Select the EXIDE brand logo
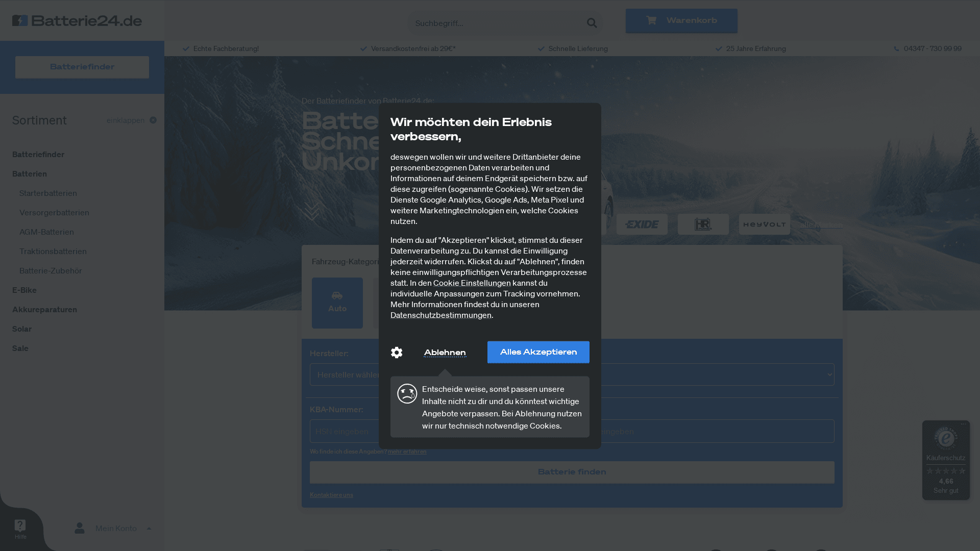980x551 pixels. coord(642,224)
